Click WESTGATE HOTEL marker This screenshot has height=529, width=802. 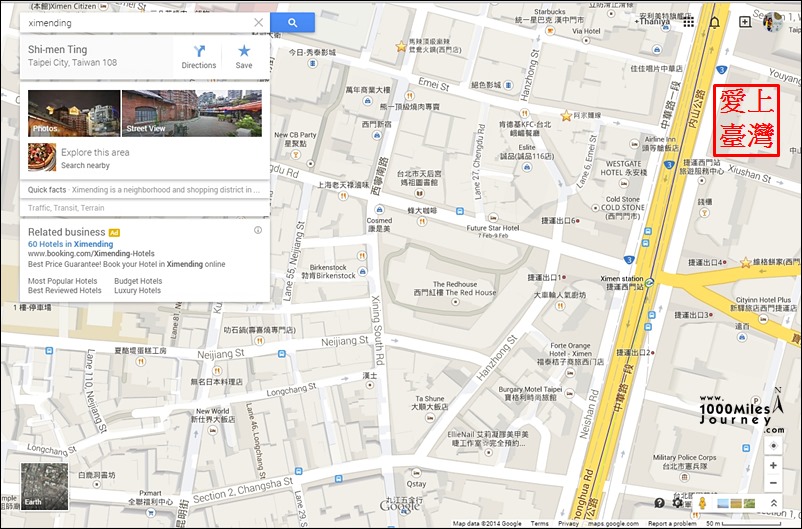pos(623,183)
